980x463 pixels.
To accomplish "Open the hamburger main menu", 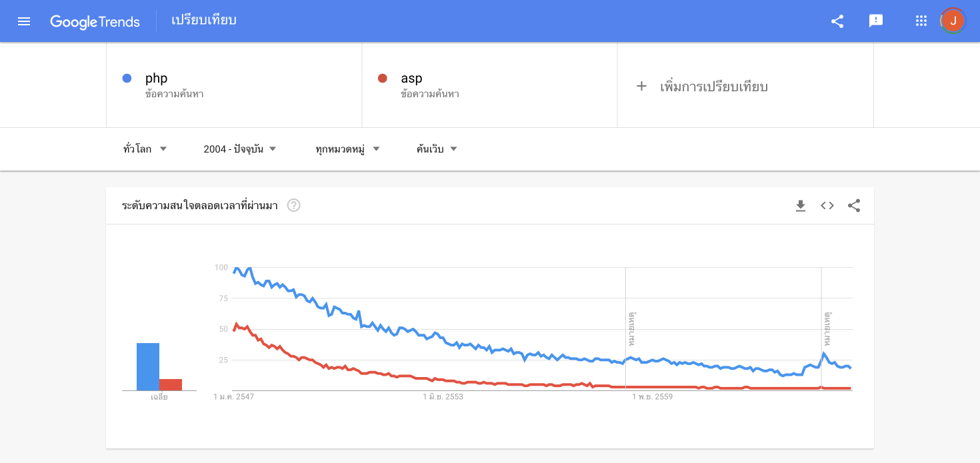I will pyautogui.click(x=24, y=21).
